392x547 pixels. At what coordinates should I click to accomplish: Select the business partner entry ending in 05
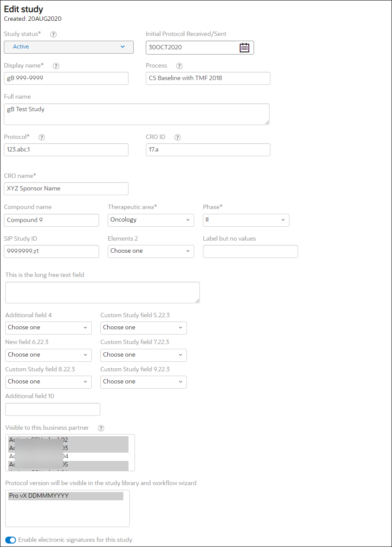68,465
